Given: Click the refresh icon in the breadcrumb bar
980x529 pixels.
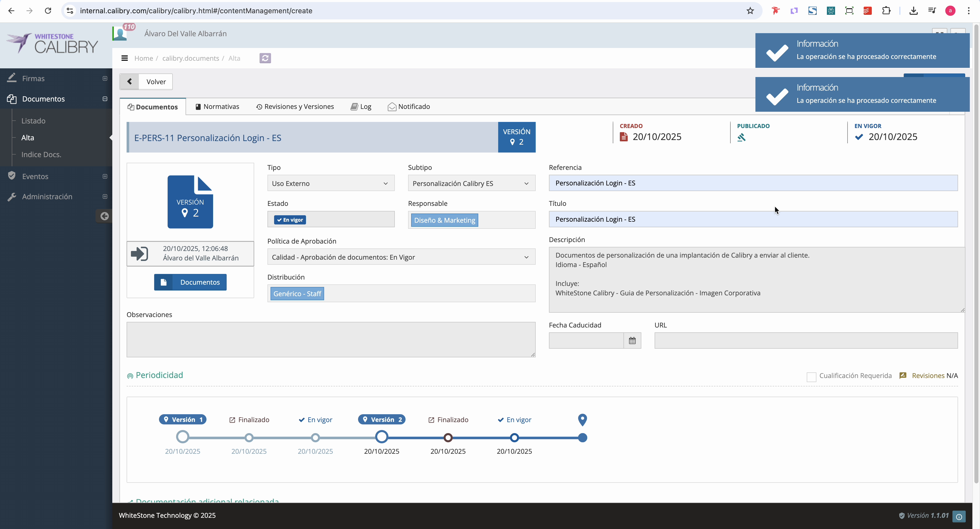Looking at the screenshot, I should [265, 58].
